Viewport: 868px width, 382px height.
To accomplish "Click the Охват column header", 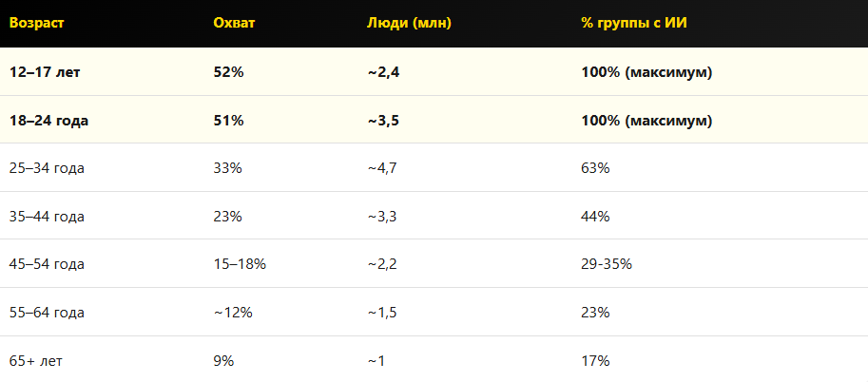I will pyautogui.click(x=234, y=22).
